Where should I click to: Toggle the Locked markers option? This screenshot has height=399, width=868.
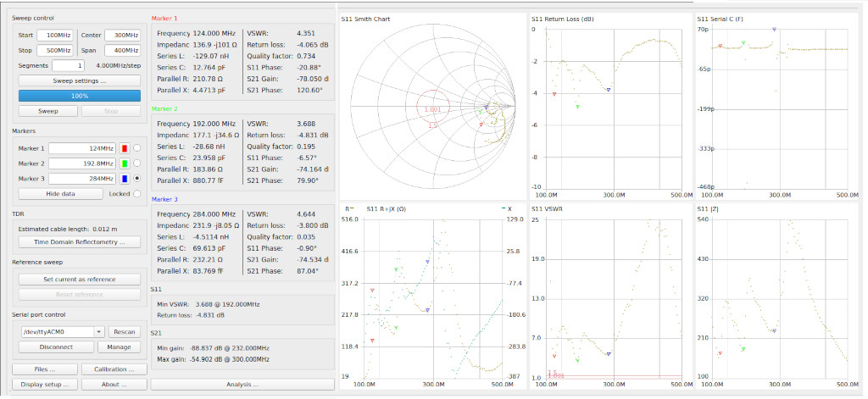(x=136, y=194)
